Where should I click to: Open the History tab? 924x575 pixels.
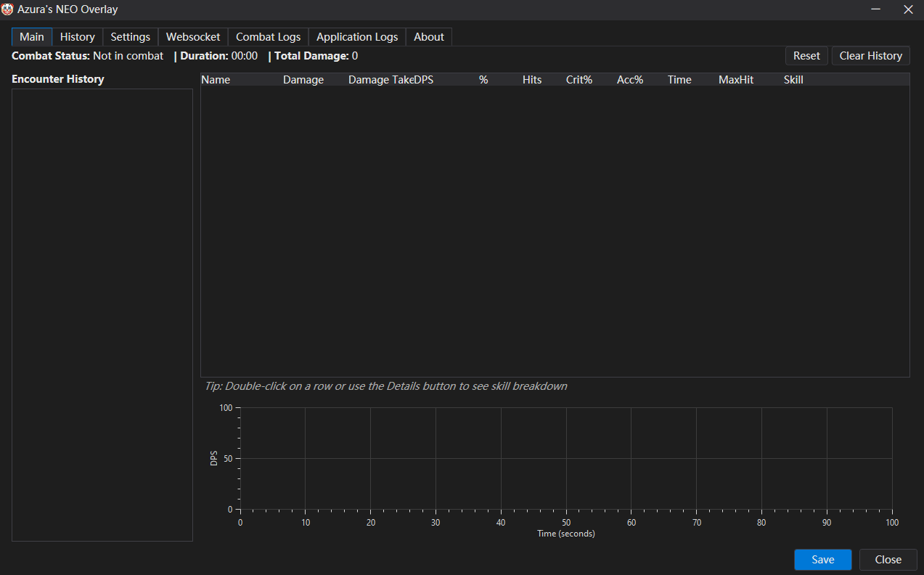(x=78, y=37)
